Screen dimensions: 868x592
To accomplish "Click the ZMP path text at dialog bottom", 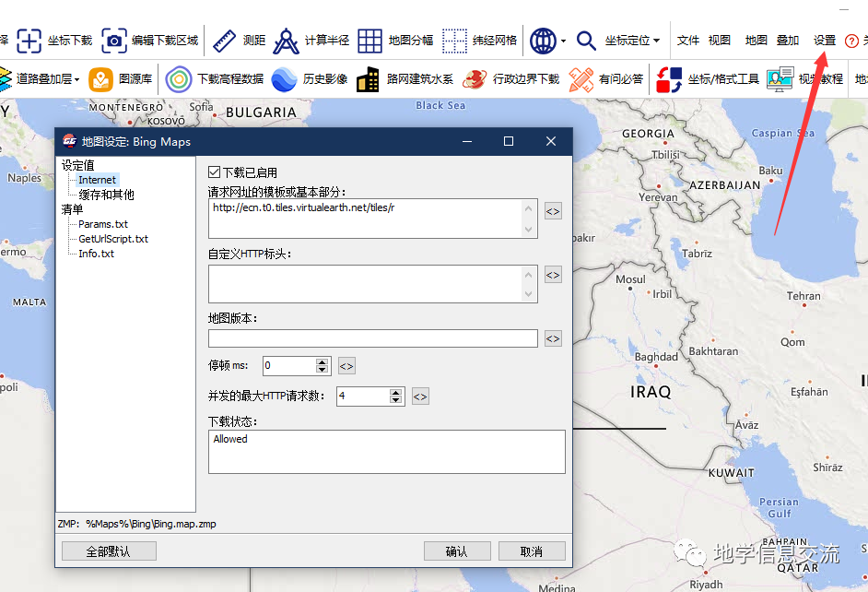I will click(x=137, y=524).
